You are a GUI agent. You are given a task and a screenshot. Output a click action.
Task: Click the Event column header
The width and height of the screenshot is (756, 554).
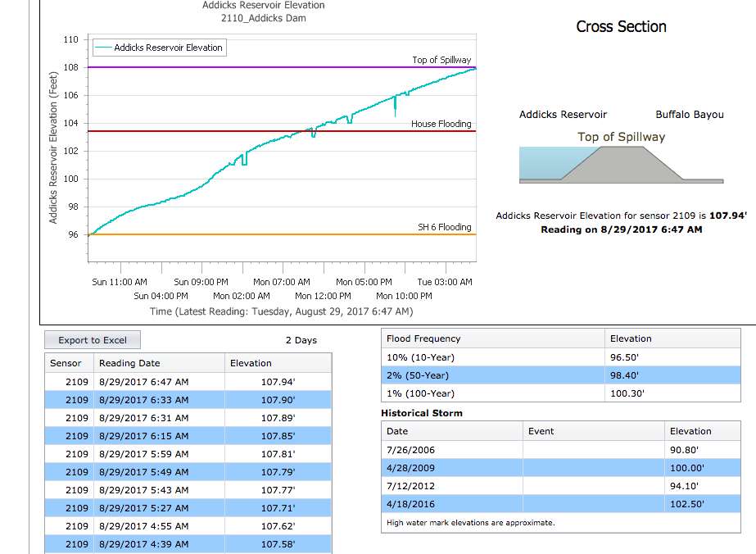click(541, 431)
